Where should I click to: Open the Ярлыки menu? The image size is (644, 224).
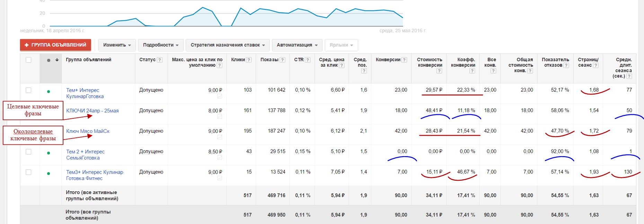[341, 45]
